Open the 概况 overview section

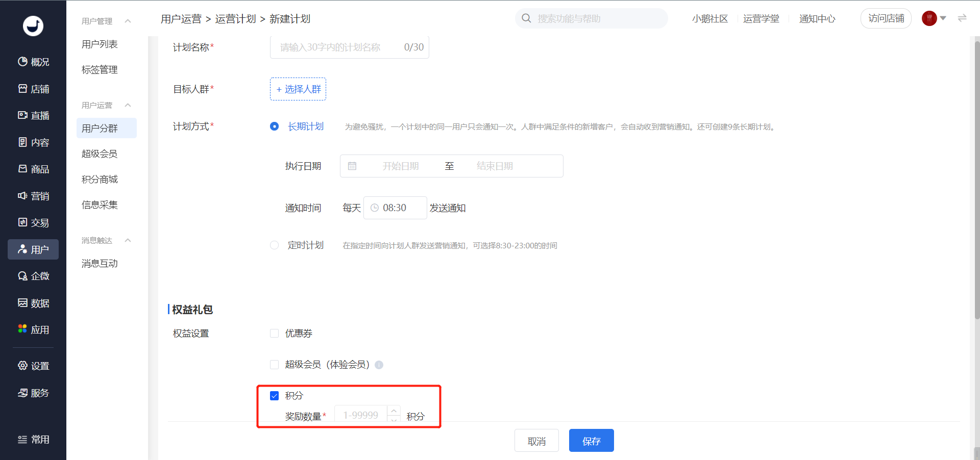pos(33,62)
